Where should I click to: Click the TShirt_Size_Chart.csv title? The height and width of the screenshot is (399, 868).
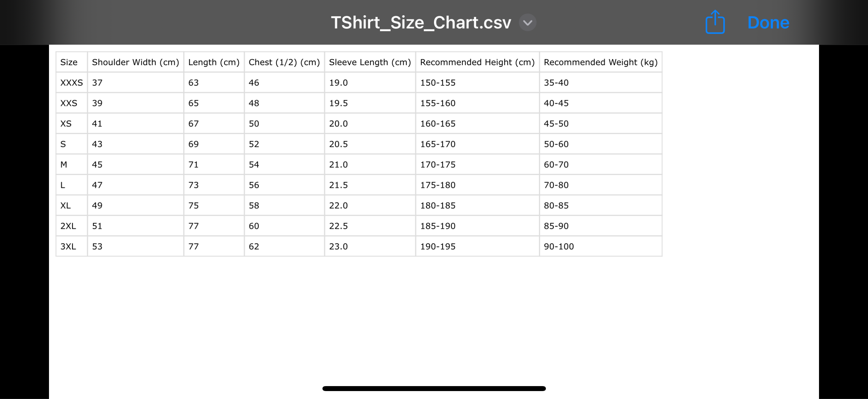pos(421,22)
